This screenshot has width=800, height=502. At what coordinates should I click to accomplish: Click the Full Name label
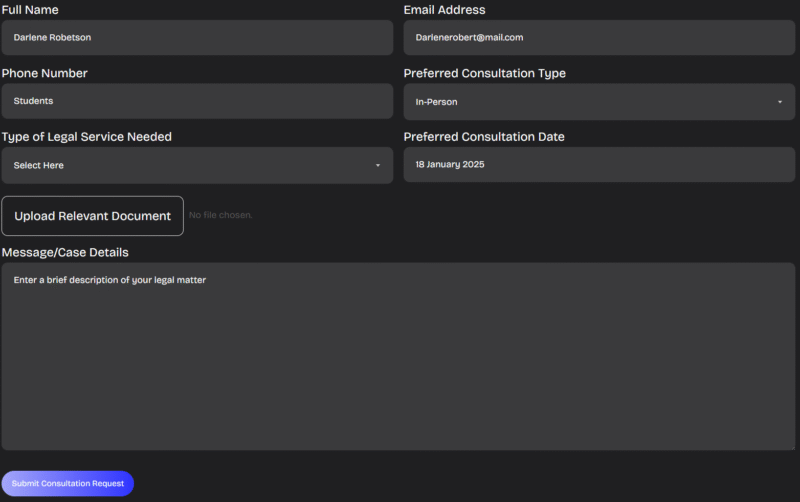tap(30, 10)
